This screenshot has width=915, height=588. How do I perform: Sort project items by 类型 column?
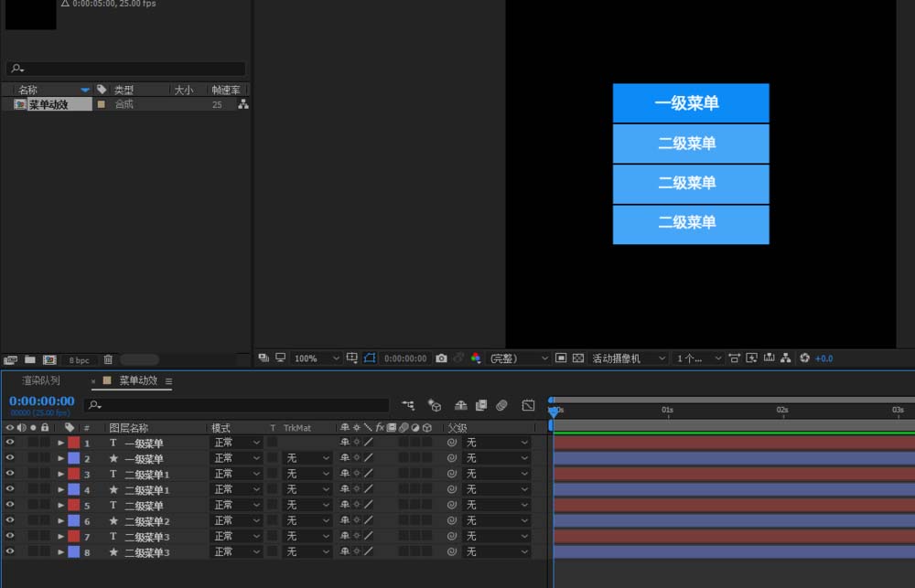click(x=124, y=90)
